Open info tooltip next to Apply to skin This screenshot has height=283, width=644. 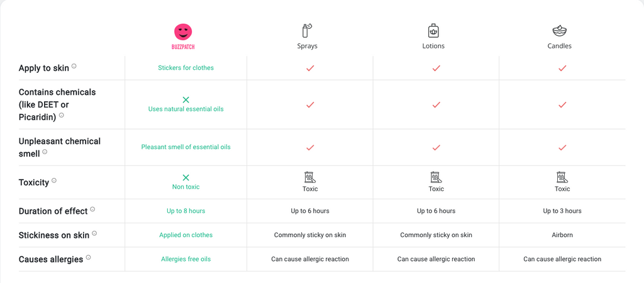(x=74, y=65)
